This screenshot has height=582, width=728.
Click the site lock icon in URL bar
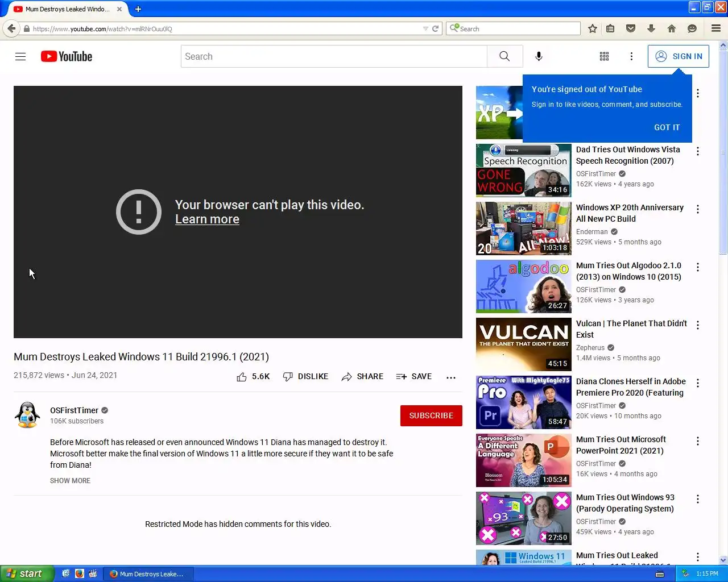click(x=27, y=28)
